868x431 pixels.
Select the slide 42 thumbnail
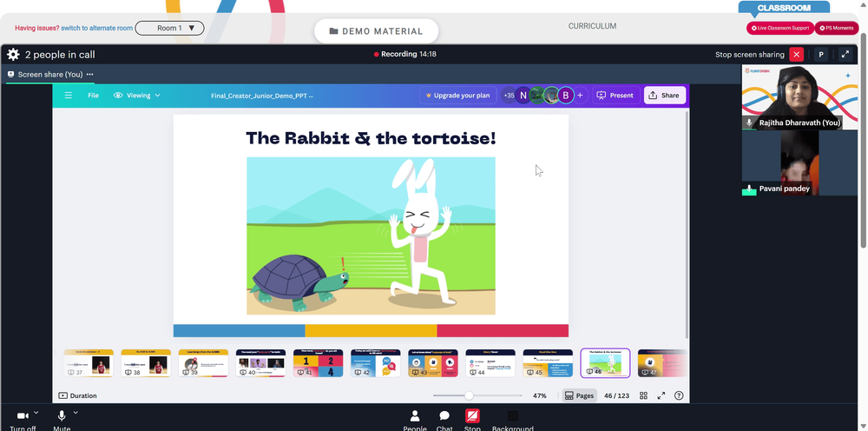(x=375, y=363)
